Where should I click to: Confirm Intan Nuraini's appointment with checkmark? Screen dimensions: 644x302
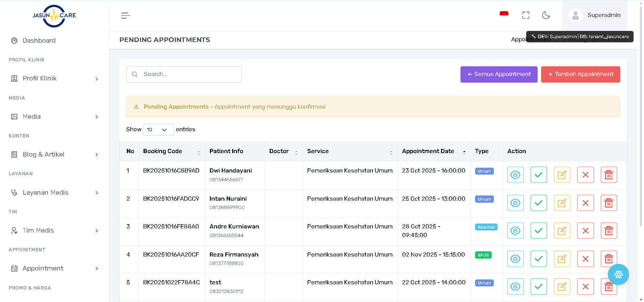pos(538,203)
